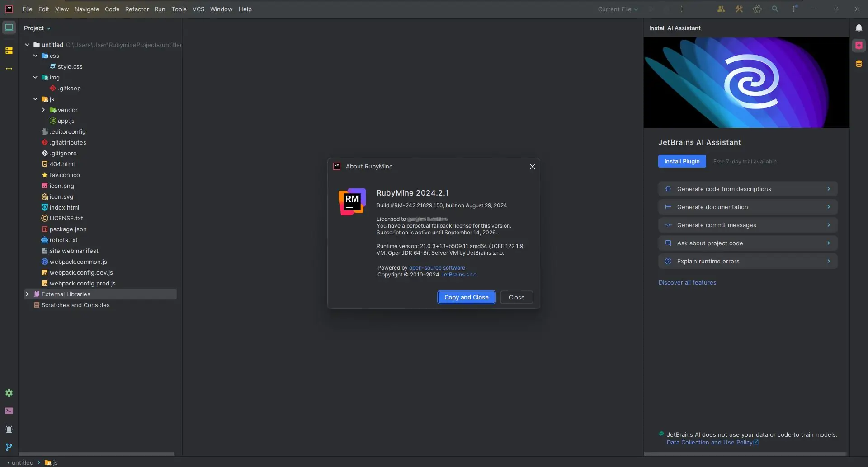Open the Git branch tool window
Viewport: 868px width, 467px height.
[9, 447]
